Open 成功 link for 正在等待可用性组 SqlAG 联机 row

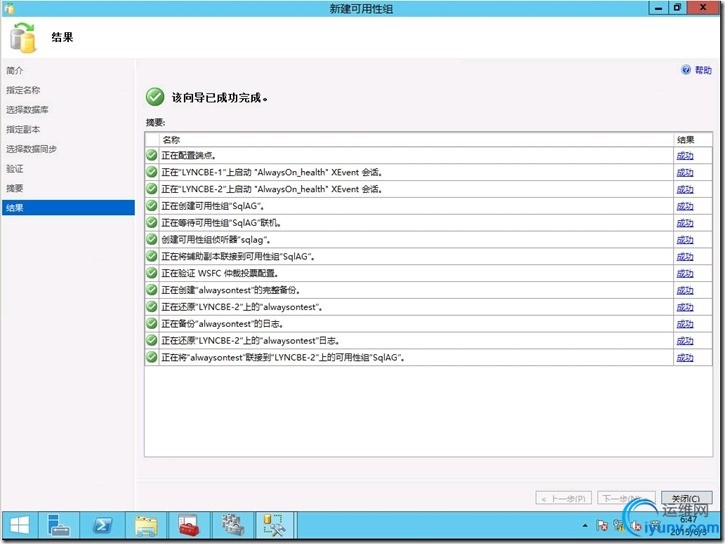[685, 223]
